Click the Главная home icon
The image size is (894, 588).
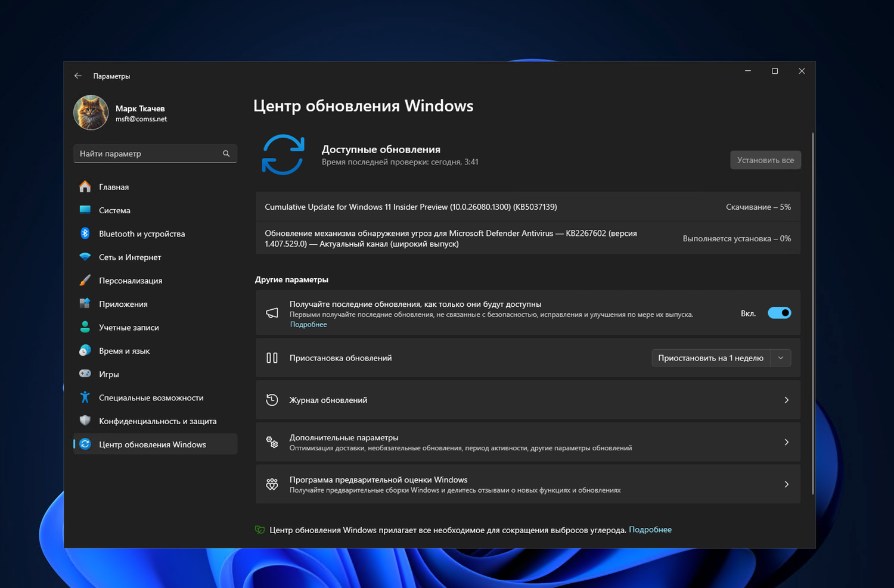85,186
